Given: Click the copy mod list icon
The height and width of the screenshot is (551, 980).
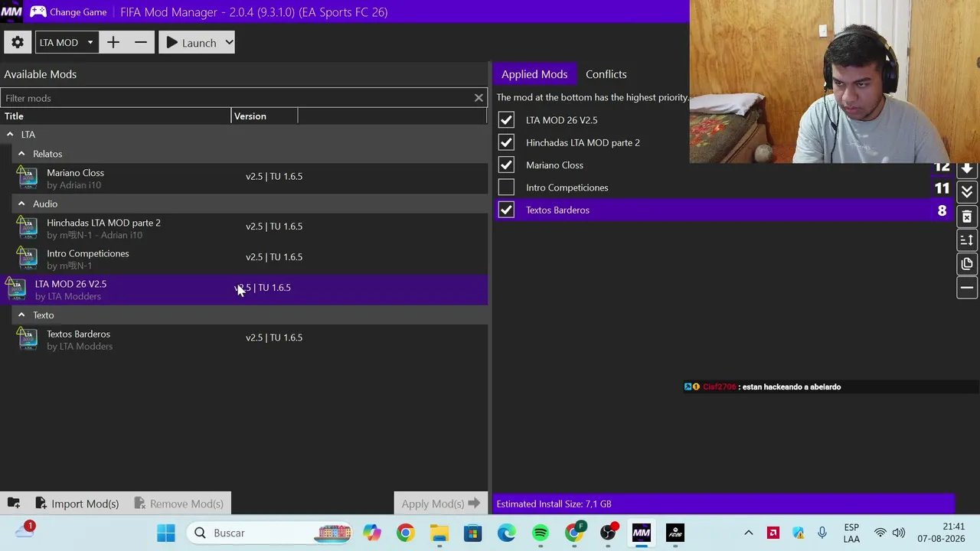Looking at the screenshot, I should pyautogui.click(x=967, y=264).
